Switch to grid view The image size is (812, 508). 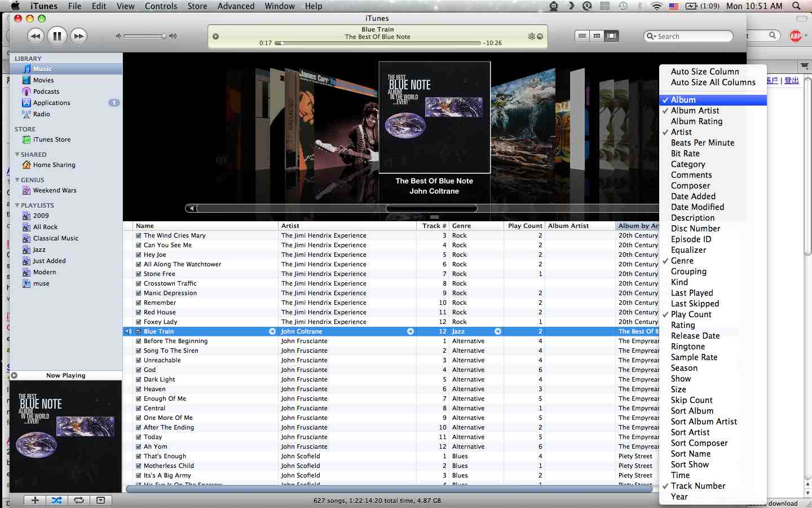click(597, 36)
